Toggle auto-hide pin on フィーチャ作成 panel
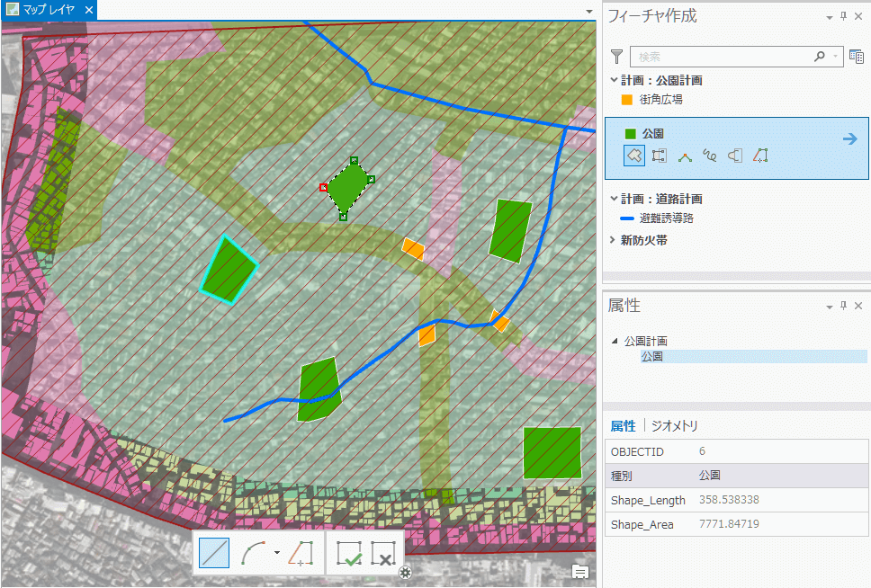 [x=843, y=16]
